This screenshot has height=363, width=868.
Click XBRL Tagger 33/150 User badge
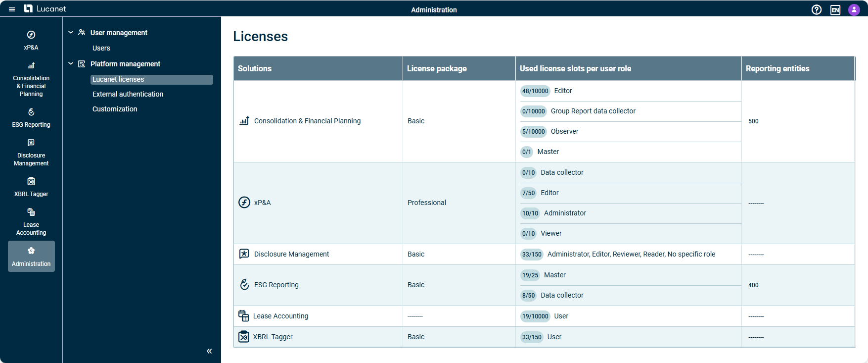tap(532, 337)
